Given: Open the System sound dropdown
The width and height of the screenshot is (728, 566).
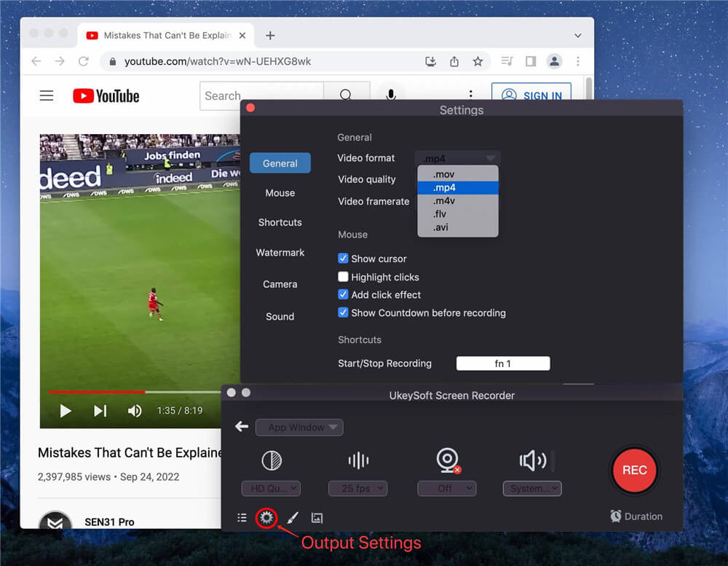Looking at the screenshot, I should [x=532, y=488].
